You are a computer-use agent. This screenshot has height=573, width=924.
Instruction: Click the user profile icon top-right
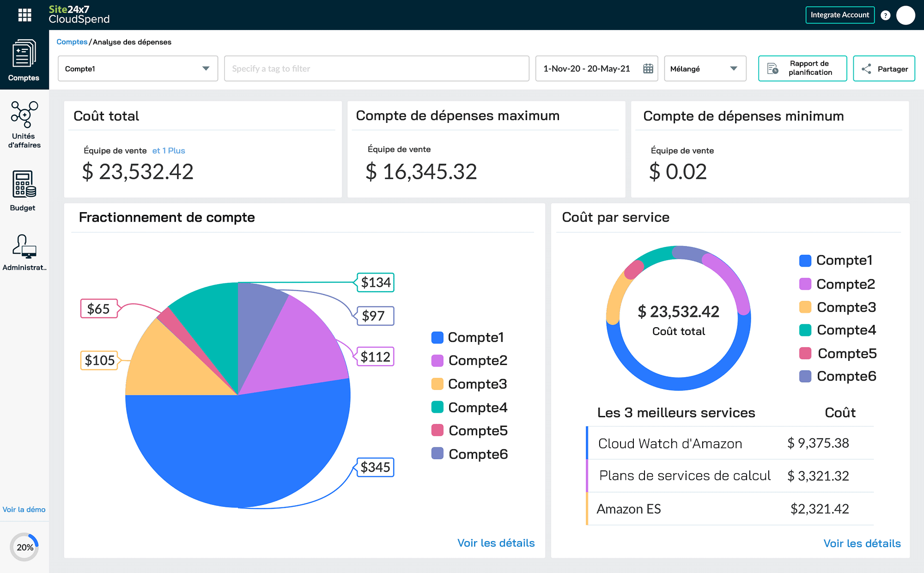[904, 14]
